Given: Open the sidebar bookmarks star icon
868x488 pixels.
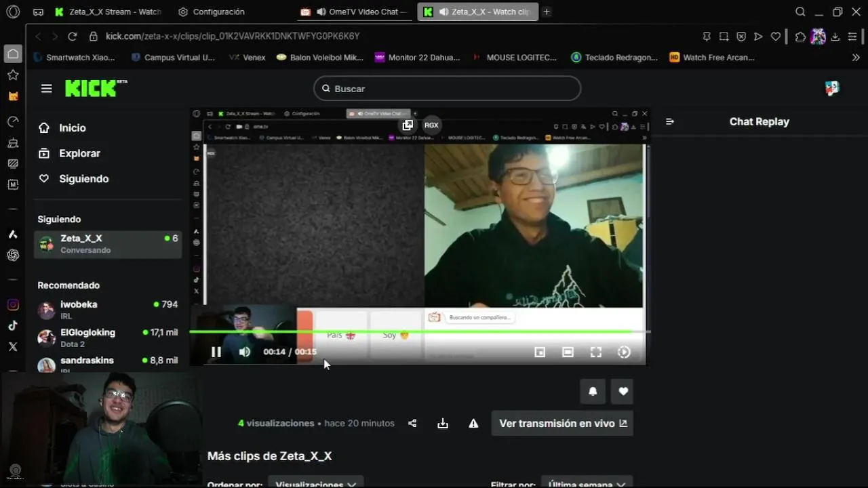Looking at the screenshot, I should click(13, 75).
